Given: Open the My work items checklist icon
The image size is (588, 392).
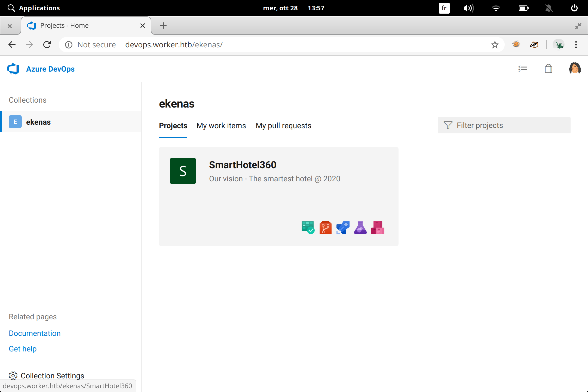Looking at the screenshot, I should coord(523,69).
